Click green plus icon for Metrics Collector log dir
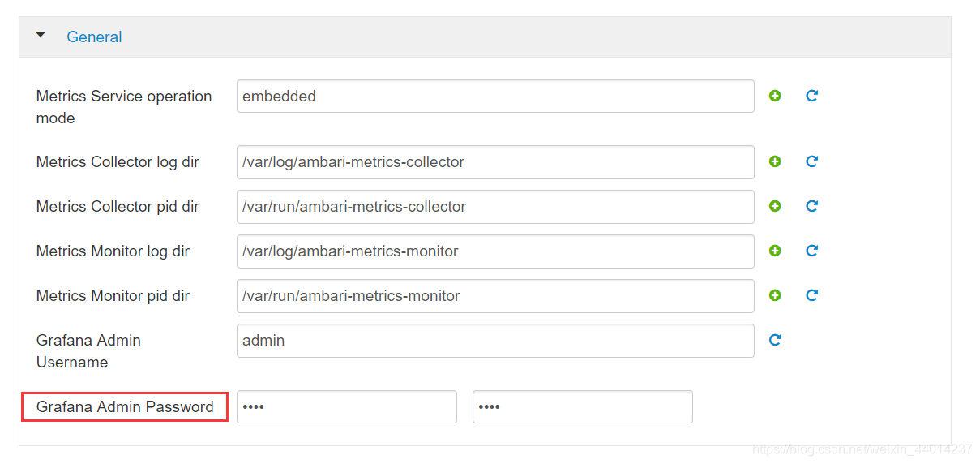 coord(775,161)
